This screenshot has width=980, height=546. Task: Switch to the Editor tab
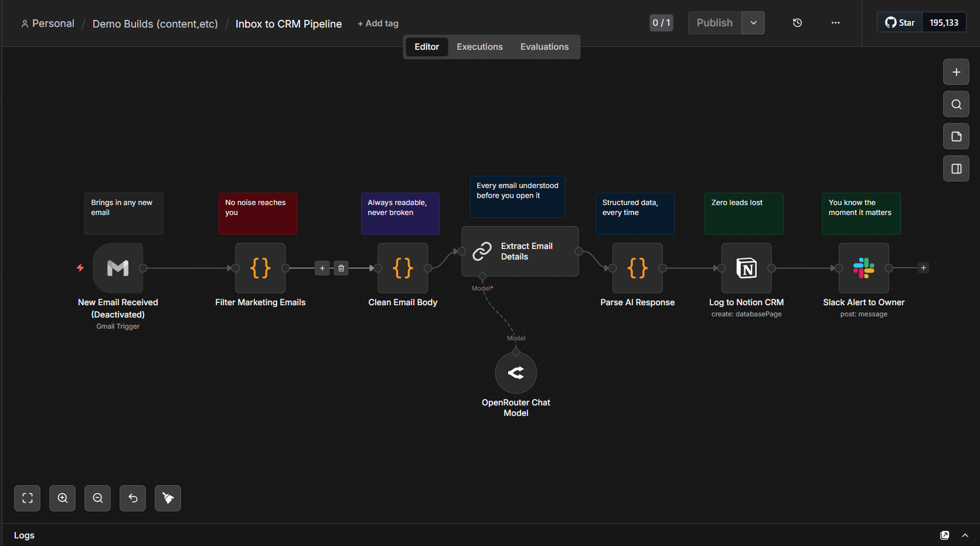tap(427, 47)
